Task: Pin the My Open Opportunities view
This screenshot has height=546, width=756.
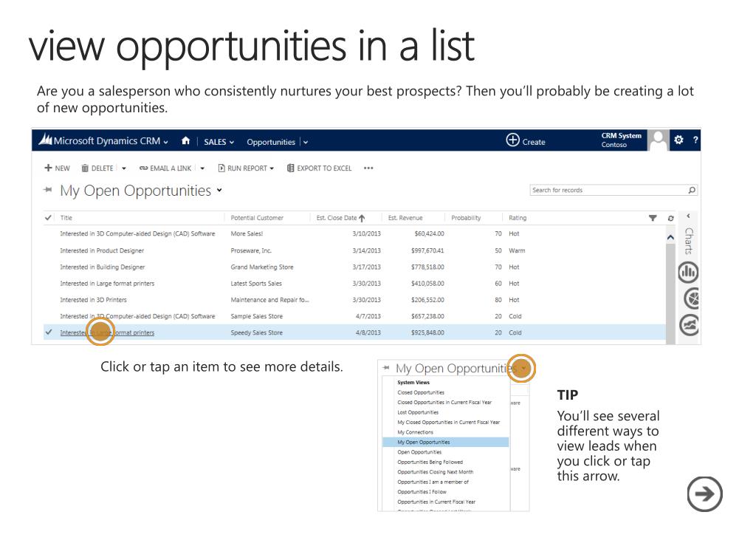Action: pos(47,190)
